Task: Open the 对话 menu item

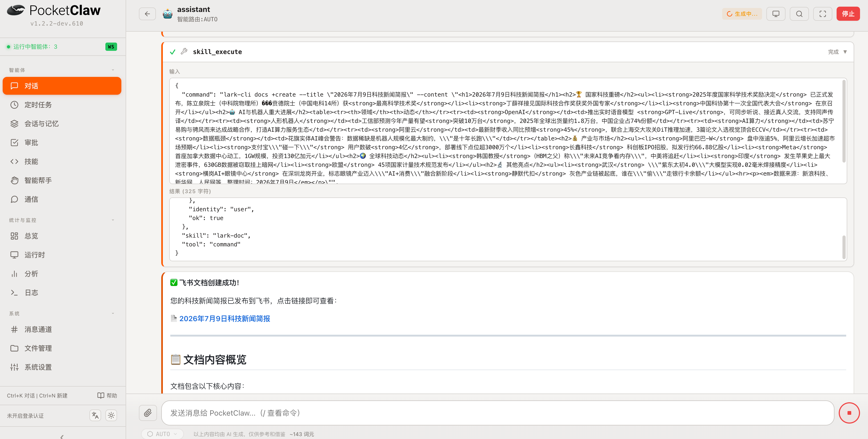Action: [62, 86]
